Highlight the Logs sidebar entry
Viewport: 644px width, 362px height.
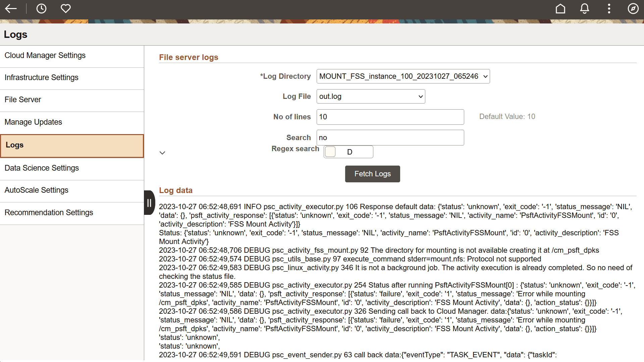72,145
